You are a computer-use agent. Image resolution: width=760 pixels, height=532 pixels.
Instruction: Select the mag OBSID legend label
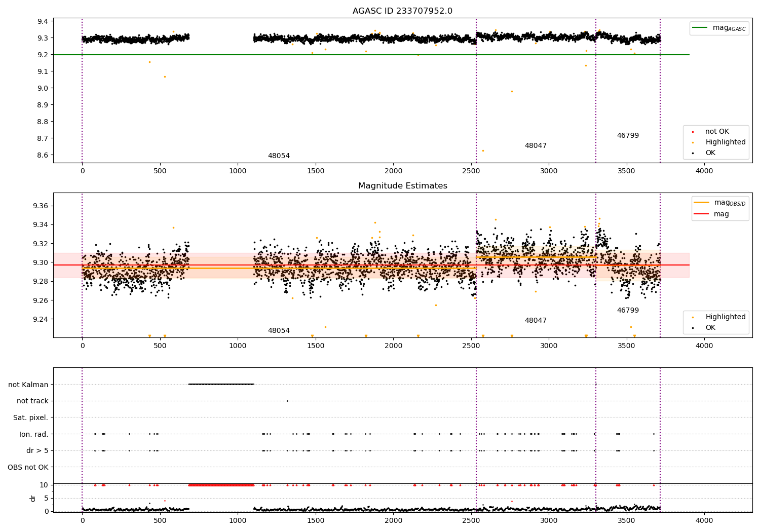(730, 203)
